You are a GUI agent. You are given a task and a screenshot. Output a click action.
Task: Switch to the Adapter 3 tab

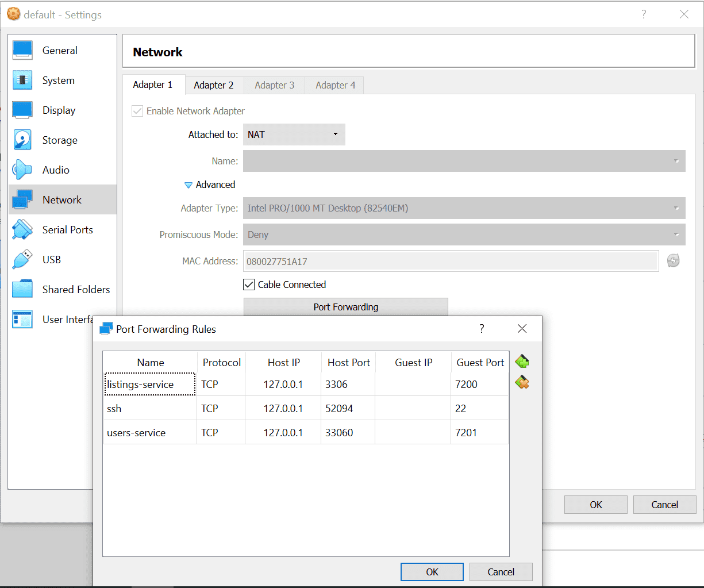275,85
